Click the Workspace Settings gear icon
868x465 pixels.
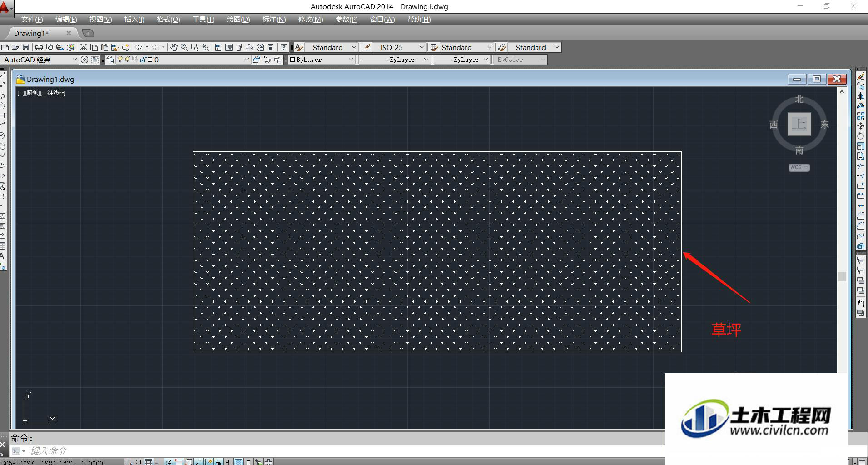(x=84, y=60)
